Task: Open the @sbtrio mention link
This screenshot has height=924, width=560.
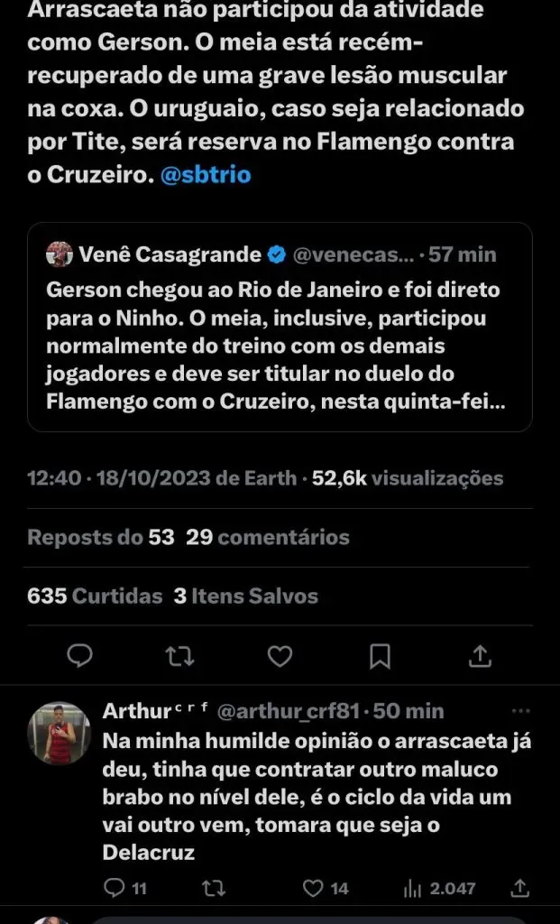Action: [x=205, y=175]
